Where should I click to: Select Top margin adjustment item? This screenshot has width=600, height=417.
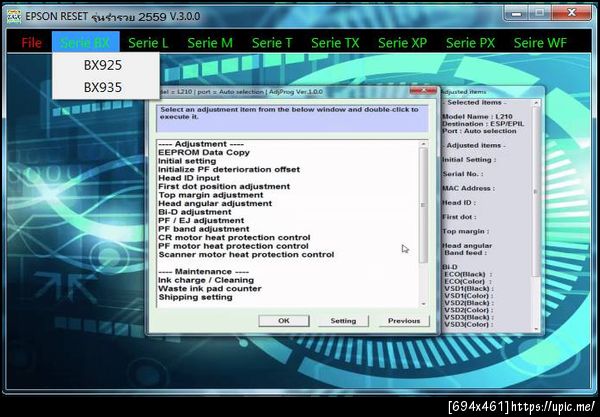[211, 195]
